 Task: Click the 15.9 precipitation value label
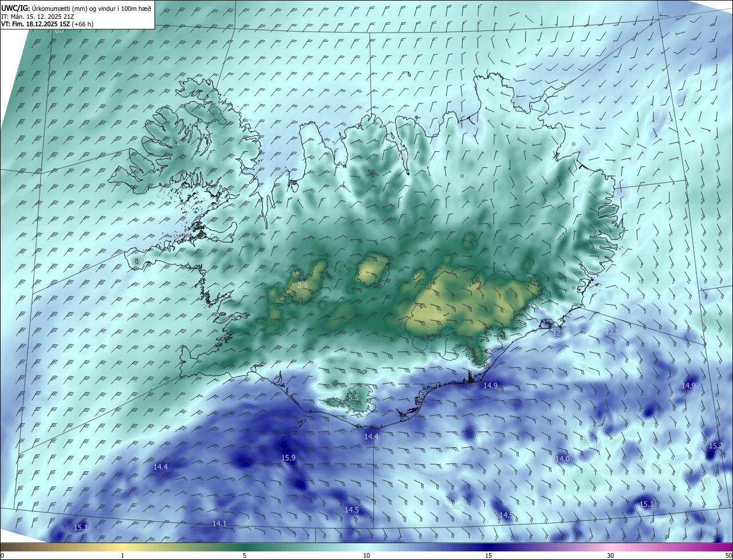tap(288, 458)
